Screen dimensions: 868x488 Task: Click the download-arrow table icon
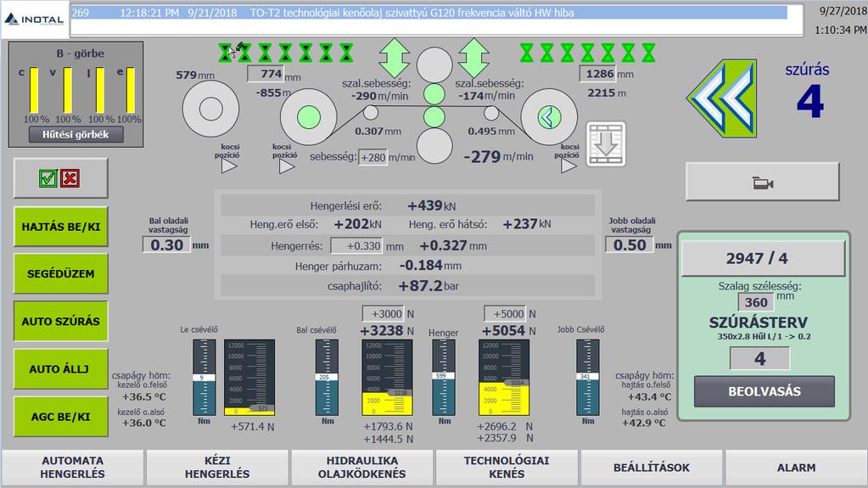pos(606,144)
